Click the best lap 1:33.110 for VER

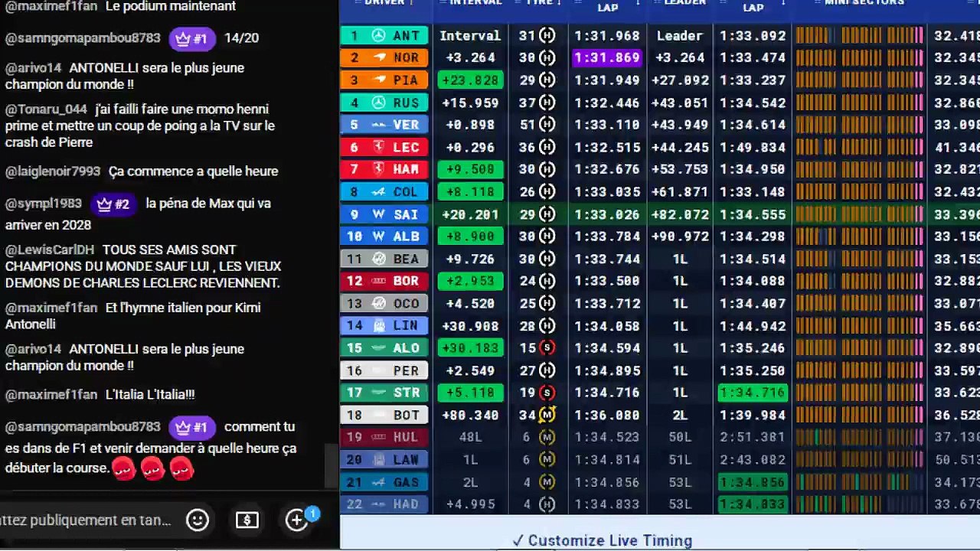[x=607, y=126]
